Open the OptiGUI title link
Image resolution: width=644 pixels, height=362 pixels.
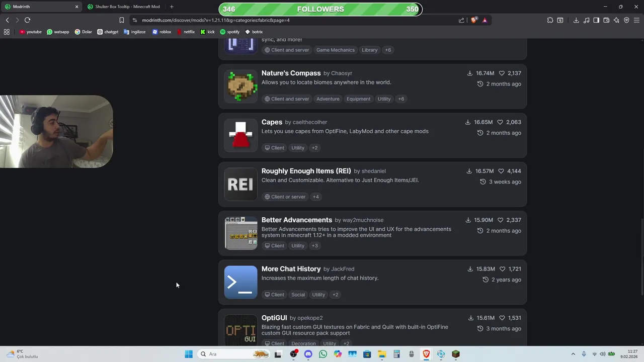[x=274, y=318]
